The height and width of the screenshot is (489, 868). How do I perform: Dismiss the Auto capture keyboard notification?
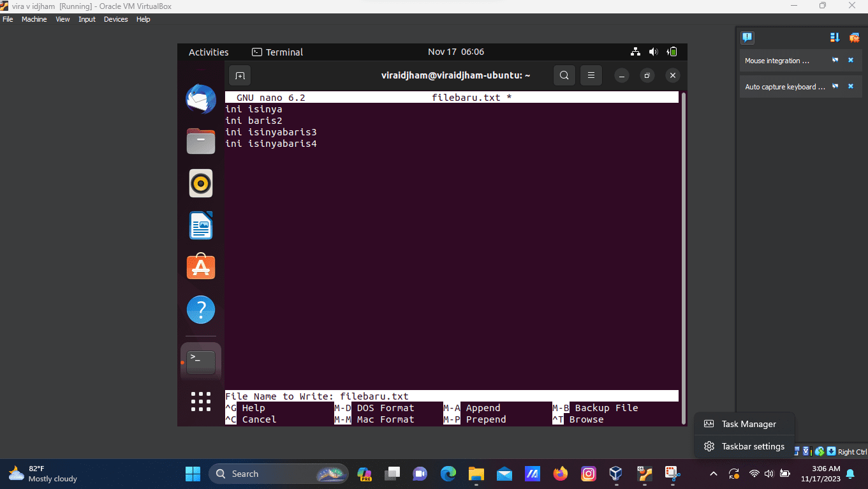(x=850, y=86)
